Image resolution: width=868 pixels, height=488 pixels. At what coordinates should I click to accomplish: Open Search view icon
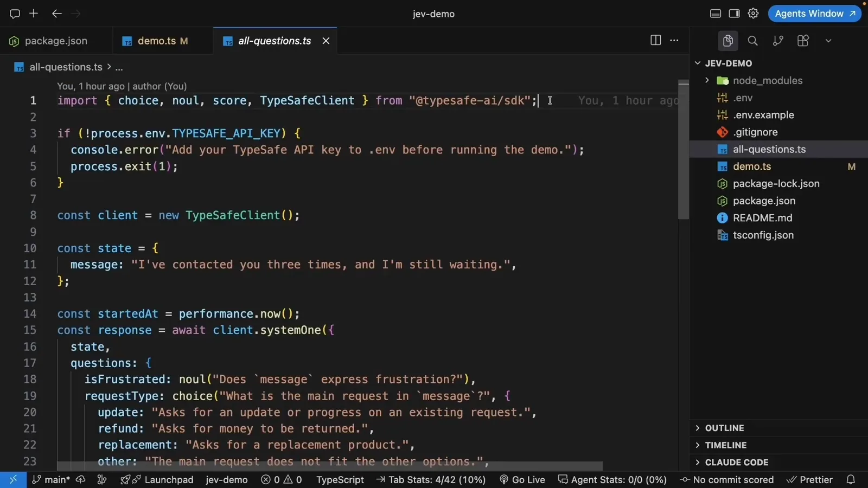(x=752, y=41)
